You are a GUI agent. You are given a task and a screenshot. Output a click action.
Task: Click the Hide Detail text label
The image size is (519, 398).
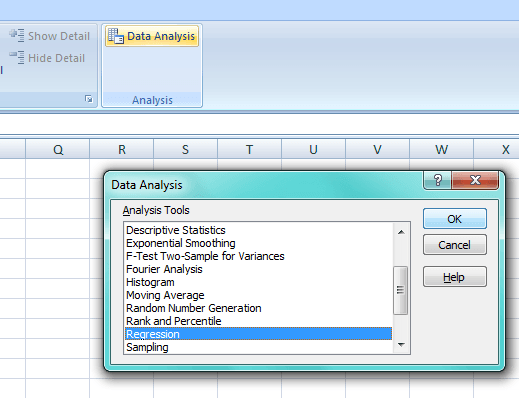point(57,58)
